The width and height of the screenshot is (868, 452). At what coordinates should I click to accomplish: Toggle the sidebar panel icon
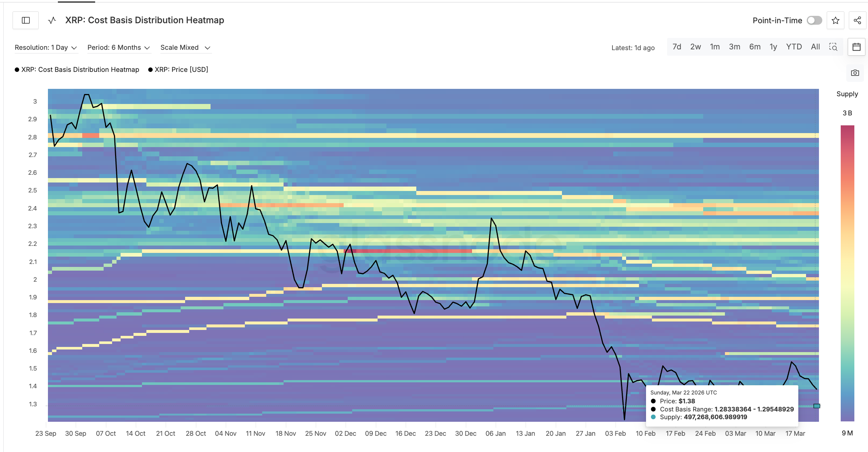click(26, 20)
